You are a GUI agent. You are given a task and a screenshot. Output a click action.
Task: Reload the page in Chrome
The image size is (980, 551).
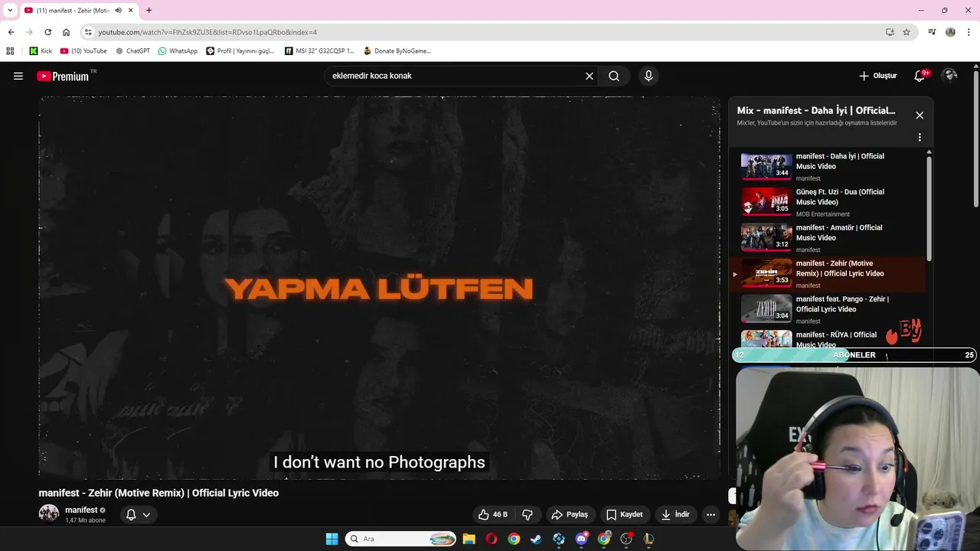pos(47,32)
